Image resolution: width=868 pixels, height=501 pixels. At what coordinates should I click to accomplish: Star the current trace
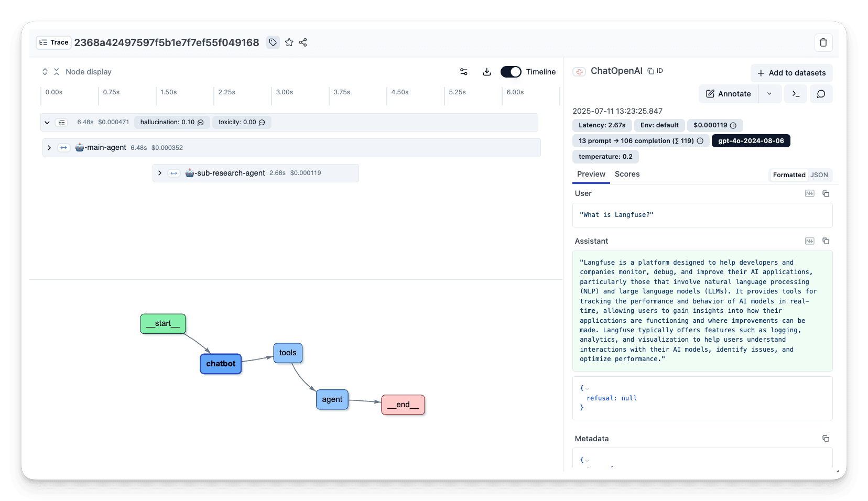point(289,42)
